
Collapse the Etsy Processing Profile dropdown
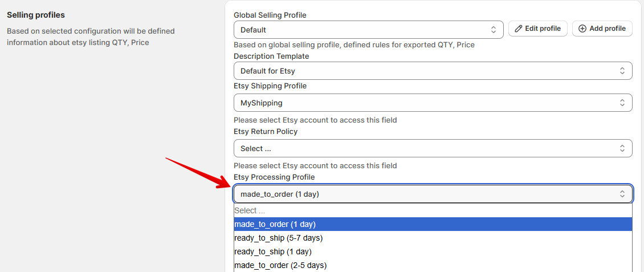[x=427, y=194]
